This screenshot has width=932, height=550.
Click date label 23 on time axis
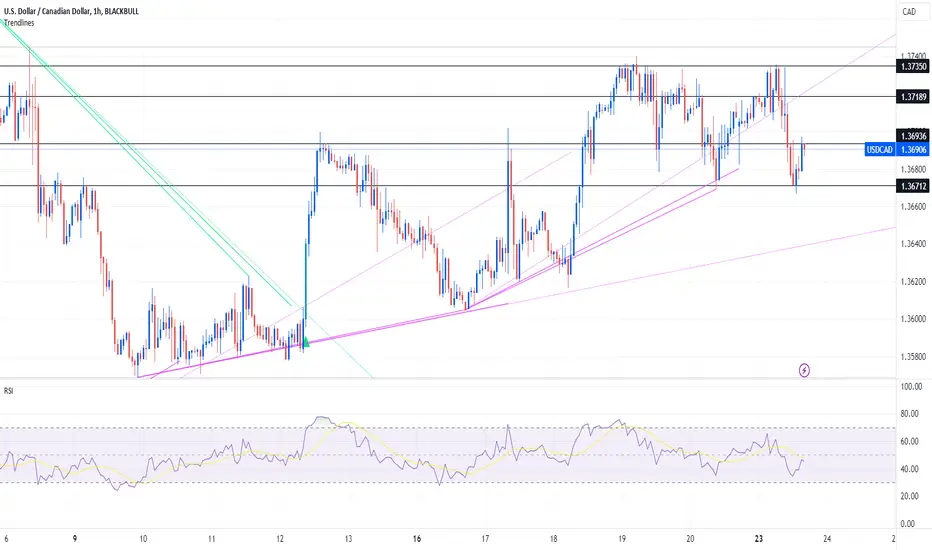click(758, 539)
